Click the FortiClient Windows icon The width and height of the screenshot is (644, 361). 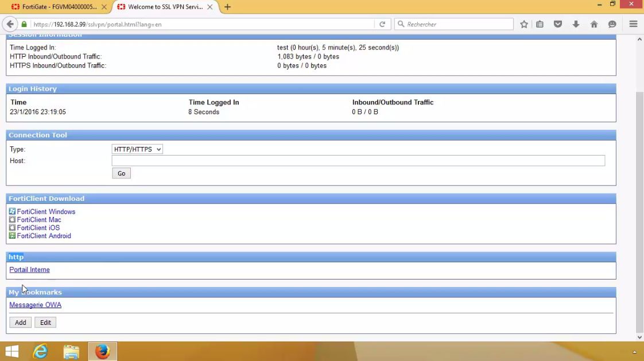tap(12, 212)
